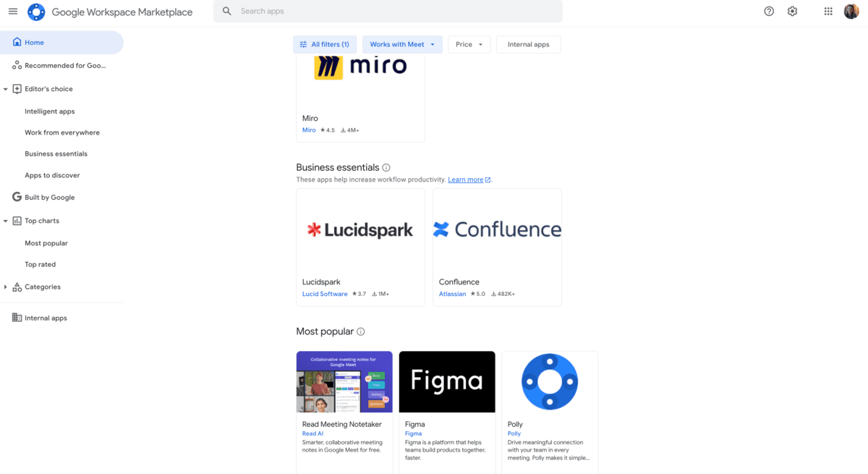Open Intelligent apps in sidebar

(50, 111)
